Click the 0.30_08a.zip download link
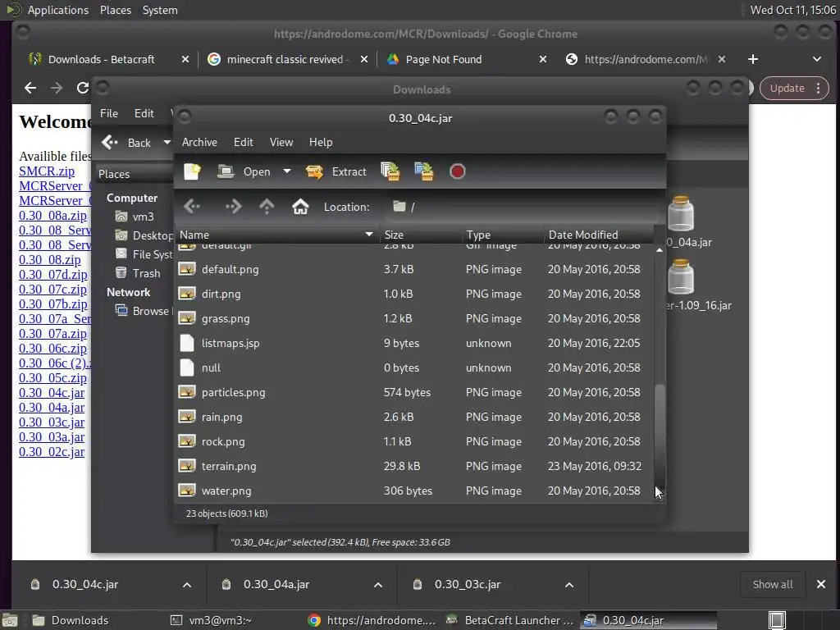Screen dimensions: 840x630 click(x=52, y=216)
